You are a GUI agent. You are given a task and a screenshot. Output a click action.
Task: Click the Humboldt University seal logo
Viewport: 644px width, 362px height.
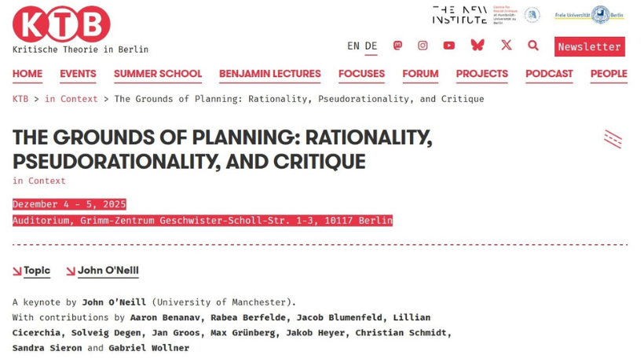532,15
